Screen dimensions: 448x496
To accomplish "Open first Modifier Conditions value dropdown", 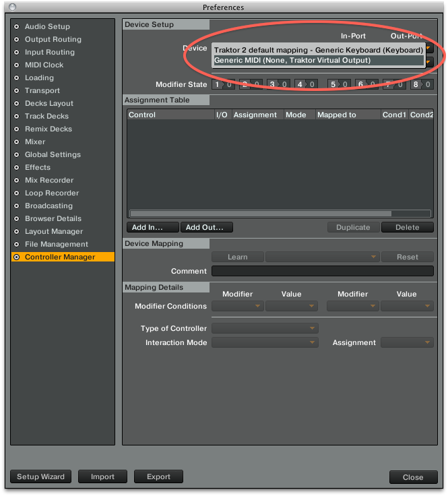I will click(x=292, y=306).
